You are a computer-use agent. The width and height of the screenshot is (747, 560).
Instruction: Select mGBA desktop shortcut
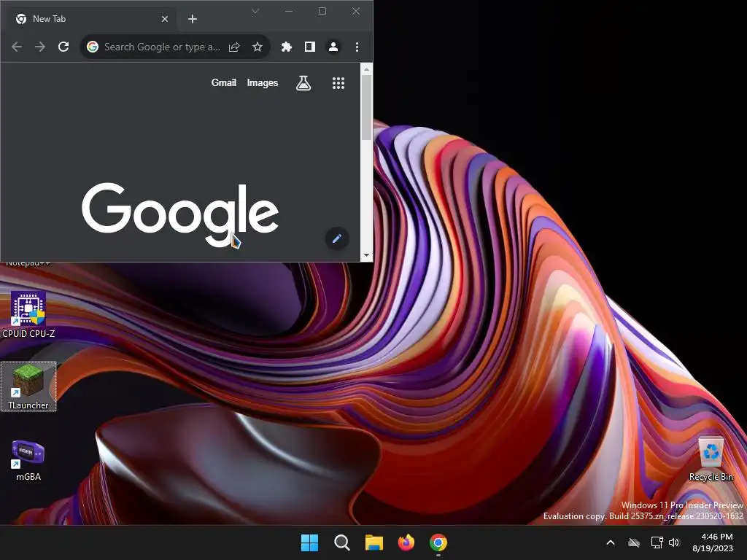coord(28,460)
